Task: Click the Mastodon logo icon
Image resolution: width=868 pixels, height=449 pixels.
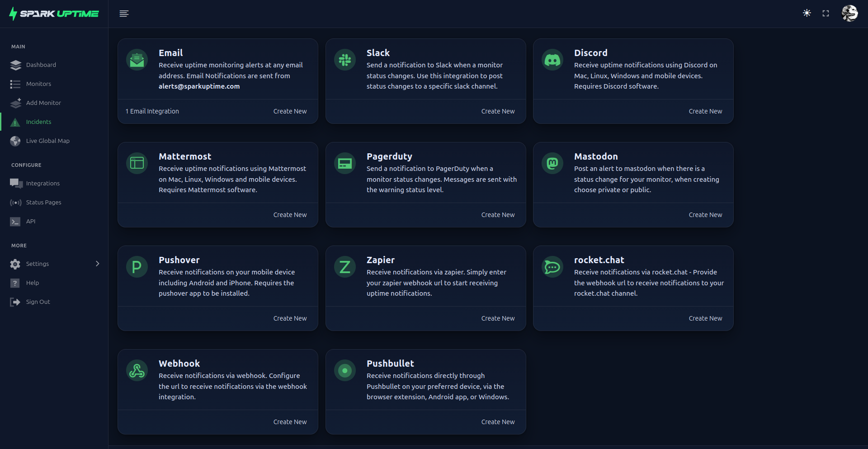Action: (552, 163)
